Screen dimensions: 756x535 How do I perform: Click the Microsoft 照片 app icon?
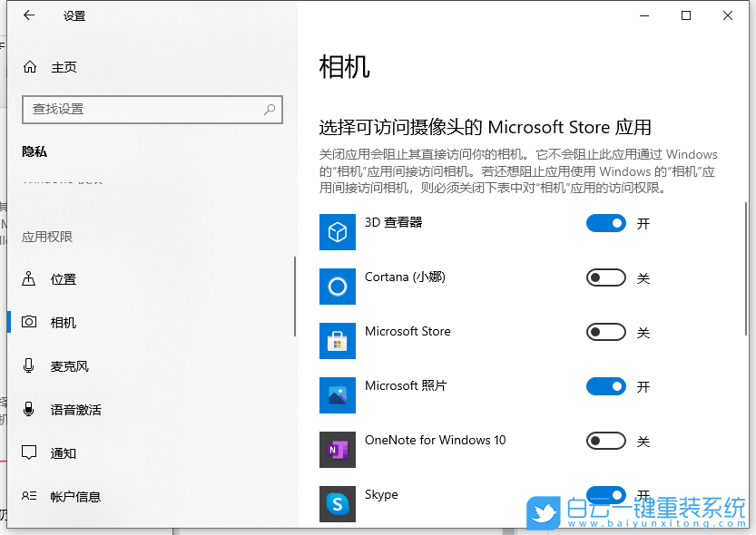(x=337, y=395)
